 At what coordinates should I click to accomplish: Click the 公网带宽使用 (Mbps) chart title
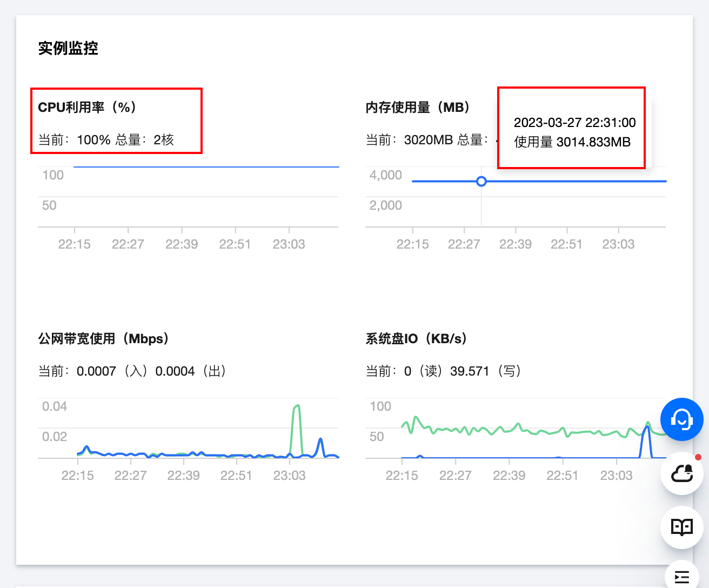103,339
